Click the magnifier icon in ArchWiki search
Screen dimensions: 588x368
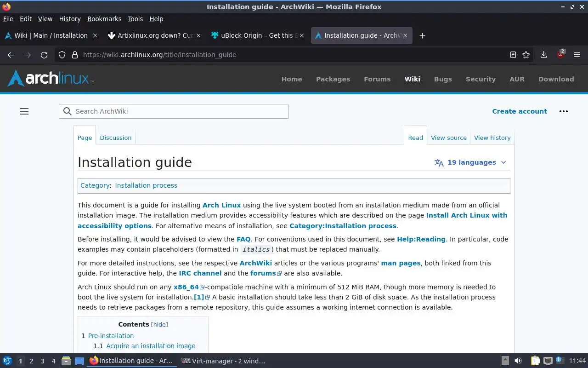[68, 111]
